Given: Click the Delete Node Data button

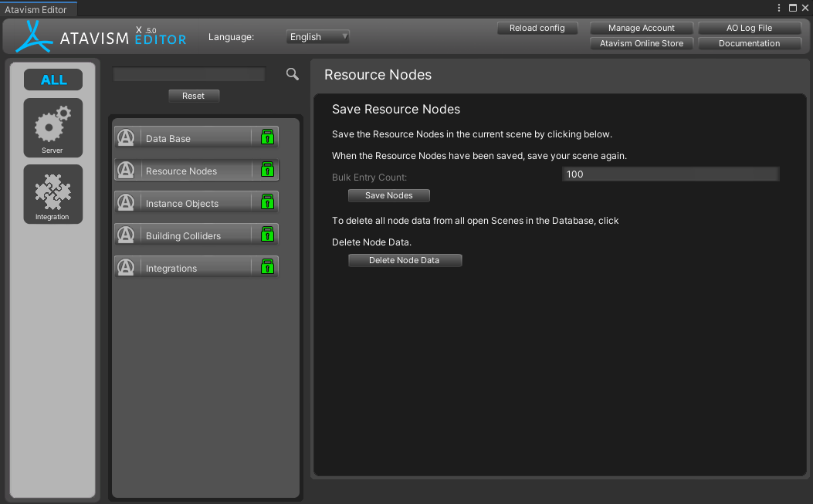Looking at the screenshot, I should (405, 261).
